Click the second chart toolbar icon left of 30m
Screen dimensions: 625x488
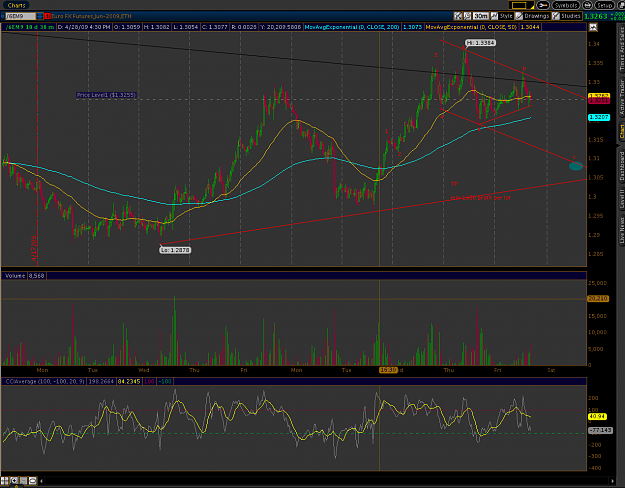pyautogui.click(x=467, y=16)
